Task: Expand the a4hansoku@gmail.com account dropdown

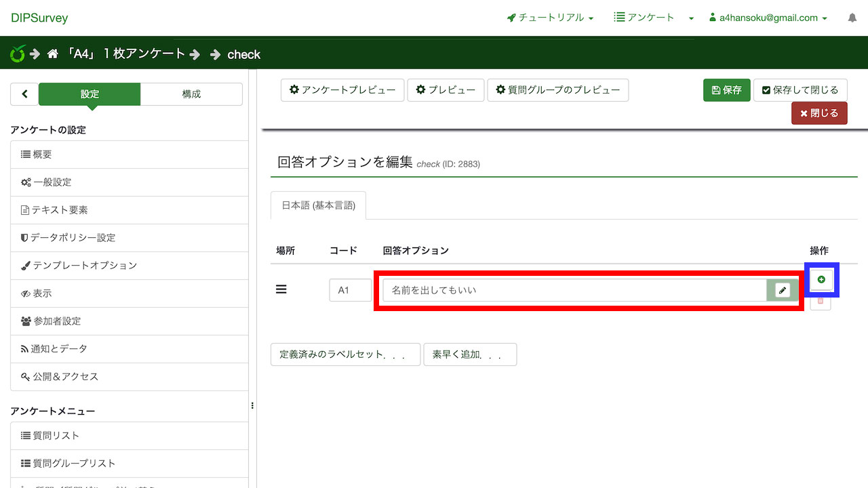Action: click(x=768, y=18)
